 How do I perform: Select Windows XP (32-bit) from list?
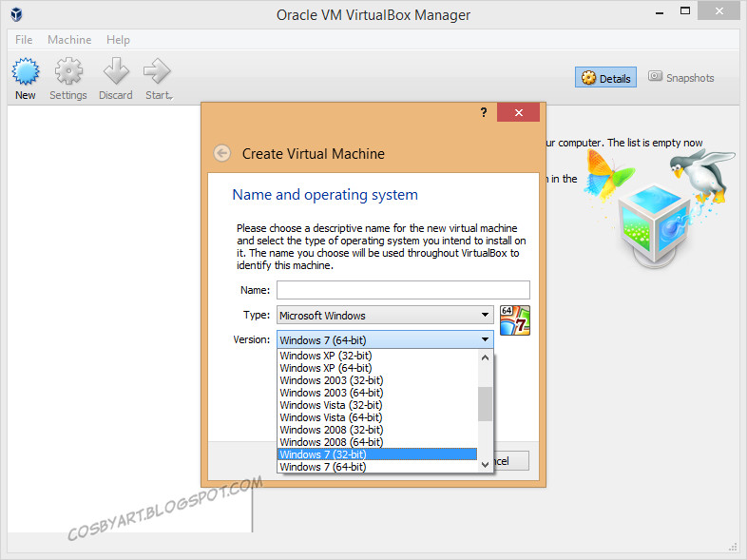[x=377, y=356]
